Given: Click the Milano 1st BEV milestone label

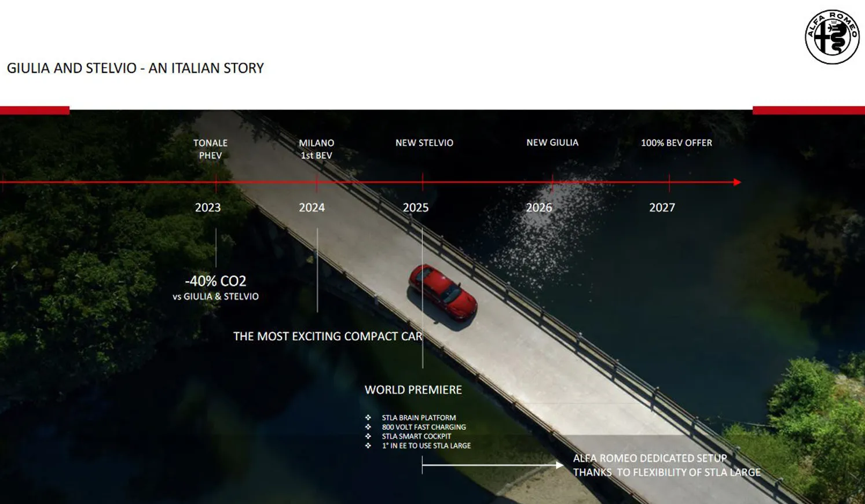Looking at the screenshot, I should [316, 149].
